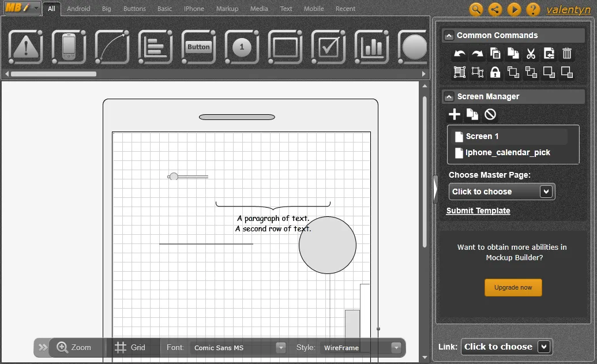
Task: Switch to the Android tab
Action: [x=78, y=9]
